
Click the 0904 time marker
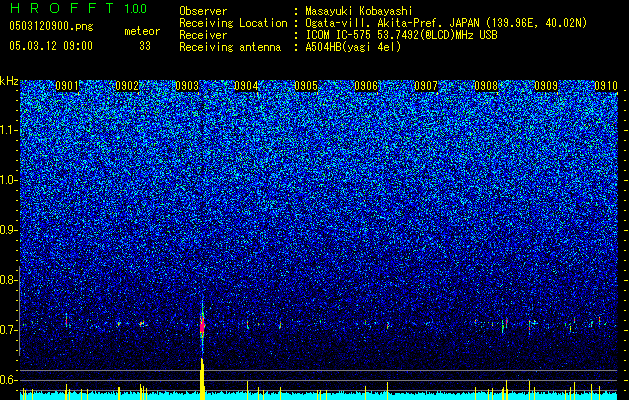click(246, 86)
